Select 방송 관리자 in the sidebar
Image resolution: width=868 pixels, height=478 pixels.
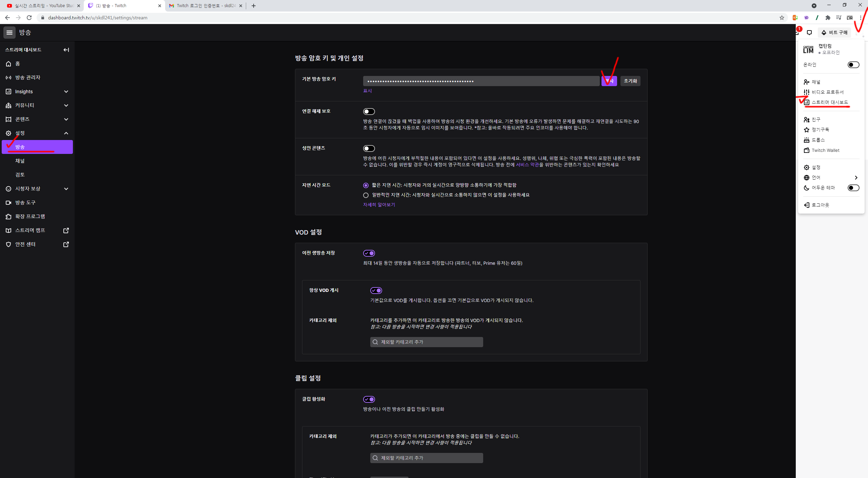coord(28,78)
